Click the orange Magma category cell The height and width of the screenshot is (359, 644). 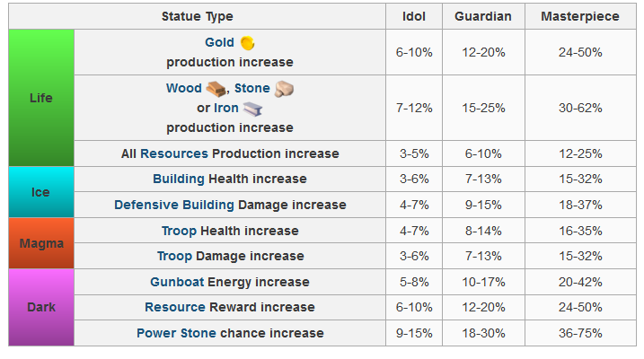point(41,243)
